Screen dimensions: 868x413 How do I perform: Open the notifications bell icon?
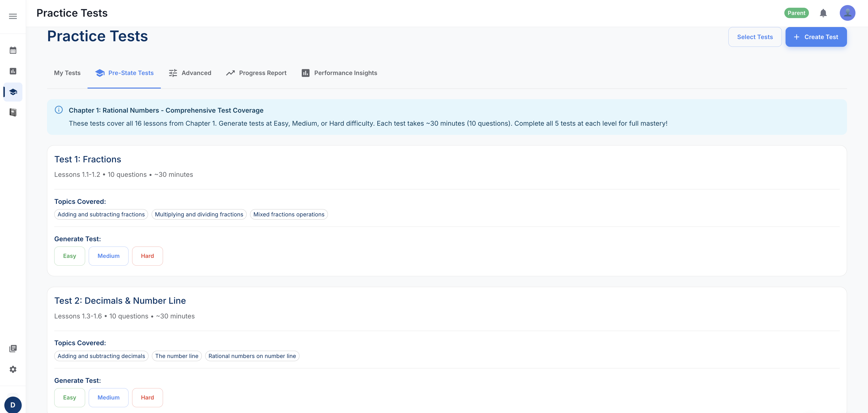point(823,13)
